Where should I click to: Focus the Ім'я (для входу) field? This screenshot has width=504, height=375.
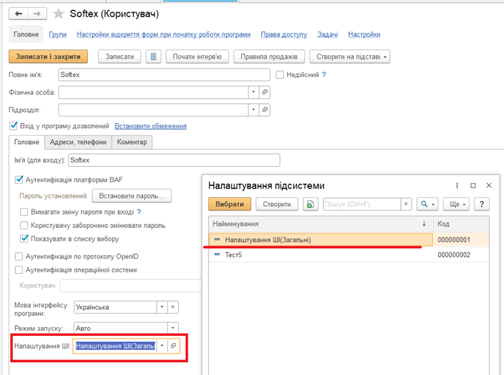pyautogui.click(x=174, y=160)
